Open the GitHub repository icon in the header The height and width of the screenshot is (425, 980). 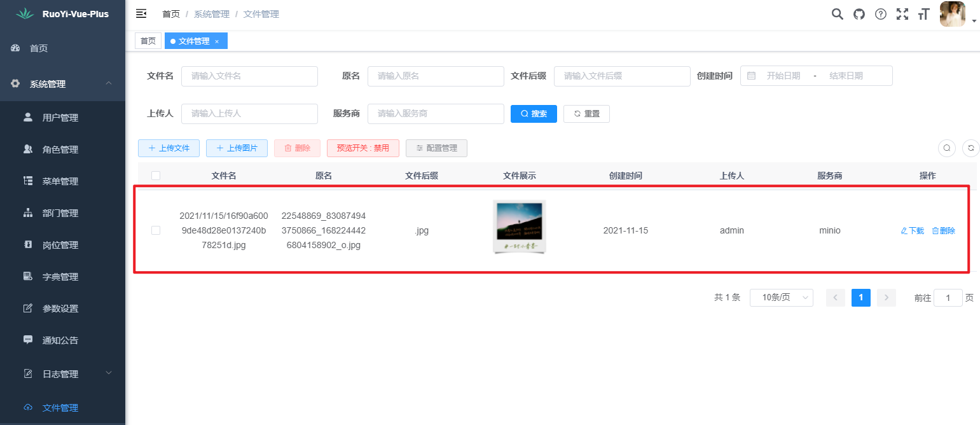(859, 13)
